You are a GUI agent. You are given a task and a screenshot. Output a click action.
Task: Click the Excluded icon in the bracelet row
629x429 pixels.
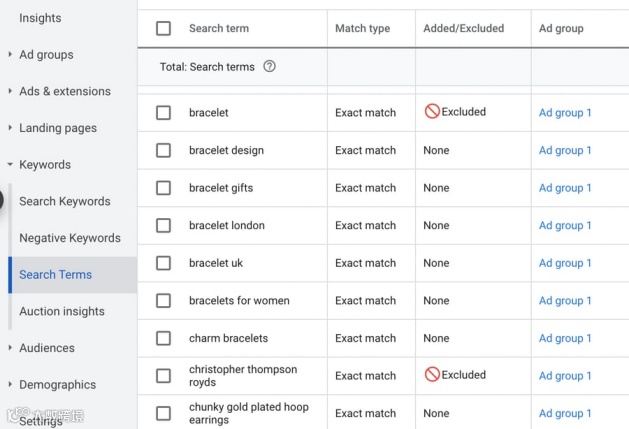pos(432,112)
